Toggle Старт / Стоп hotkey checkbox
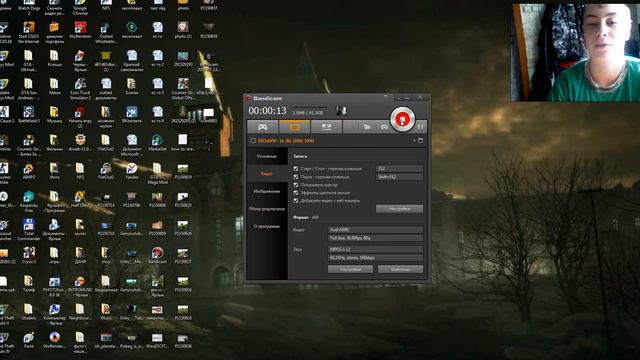The width and height of the screenshot is (640, 360). (x=296, y=169)
